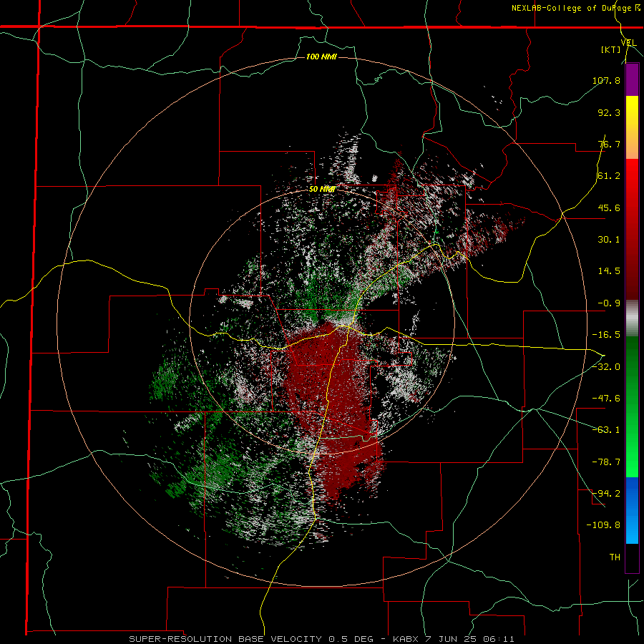Click the [KT] units label
Viewport: 644px width, 644px height.
611,49
